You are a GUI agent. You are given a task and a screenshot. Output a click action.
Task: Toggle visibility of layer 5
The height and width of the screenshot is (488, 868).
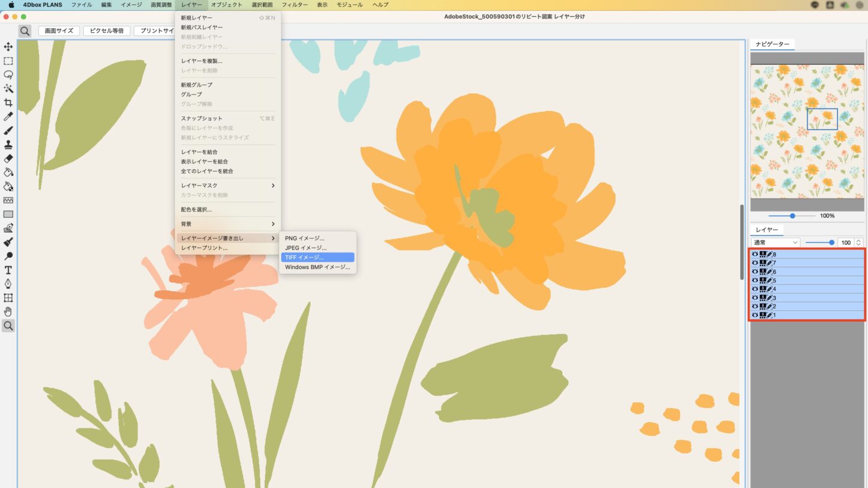(755, 280)
